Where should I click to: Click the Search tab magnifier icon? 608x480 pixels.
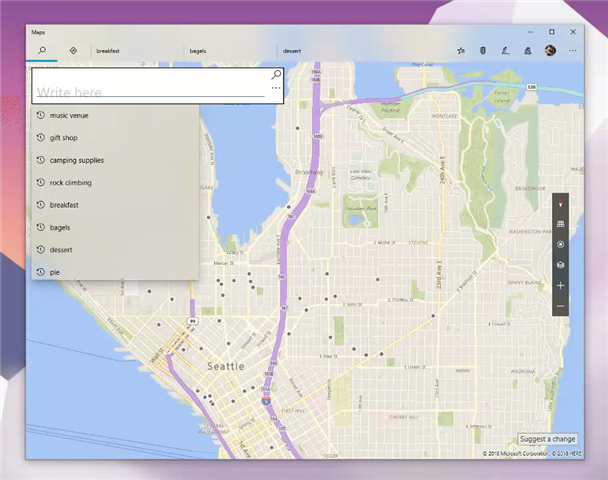[42, 50]
